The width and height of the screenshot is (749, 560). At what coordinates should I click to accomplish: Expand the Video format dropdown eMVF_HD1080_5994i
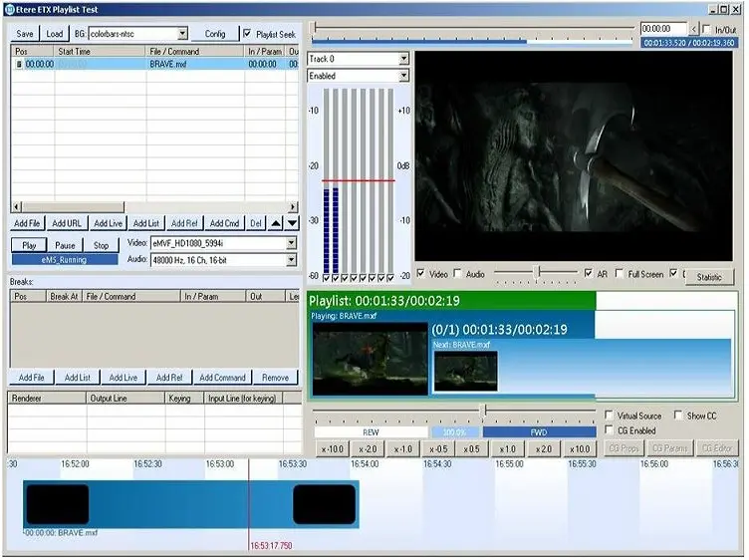(x=291, y=243)
